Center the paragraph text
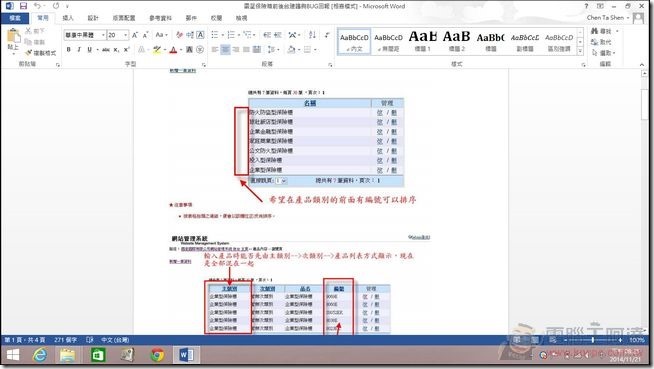The height and width of the screenshot is (369, 654). pos(225,50)
